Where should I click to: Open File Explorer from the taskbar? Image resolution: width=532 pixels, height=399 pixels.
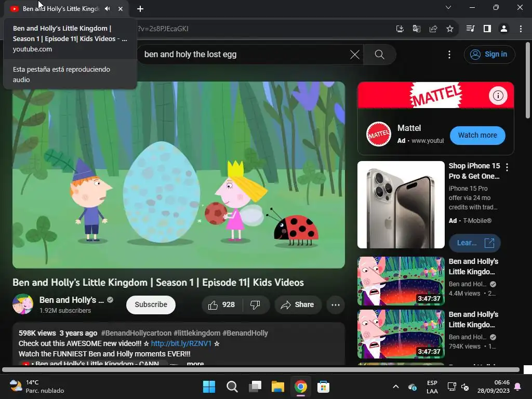(x=277, y=387)
